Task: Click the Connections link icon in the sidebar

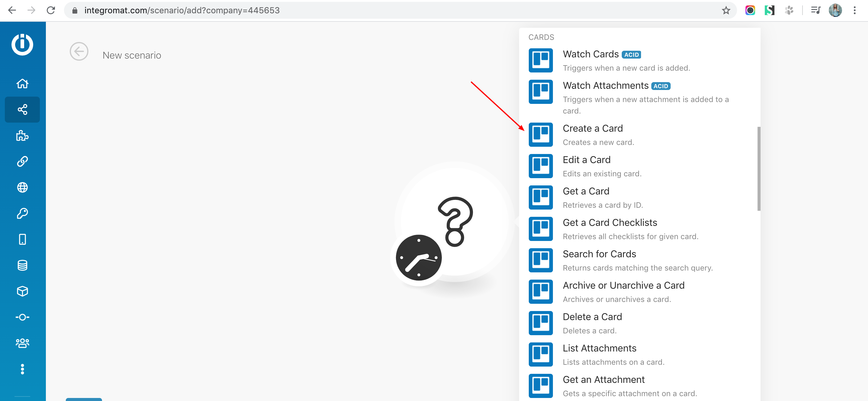Action: click(22, 162)
